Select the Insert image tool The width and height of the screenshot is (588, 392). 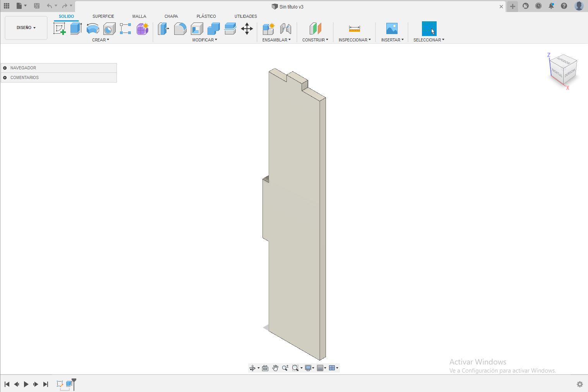[x=392, y=29]
